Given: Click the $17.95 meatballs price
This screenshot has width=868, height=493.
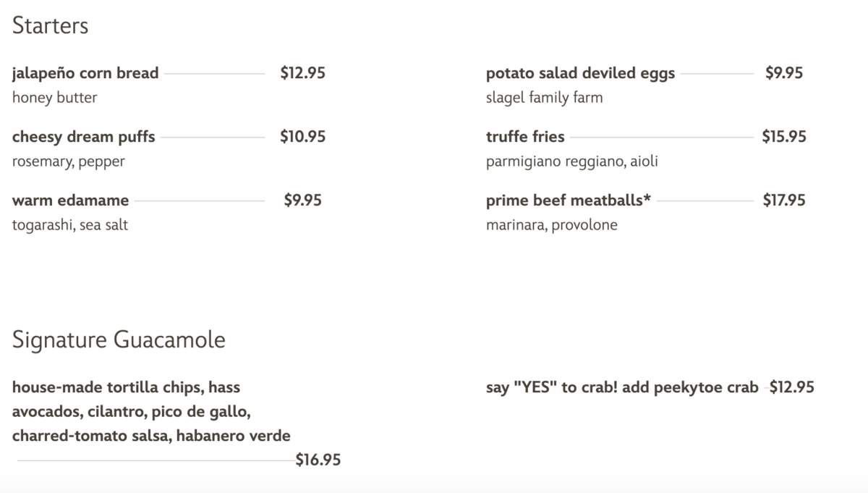Looking at the screenshot, I should coord(784,201).
